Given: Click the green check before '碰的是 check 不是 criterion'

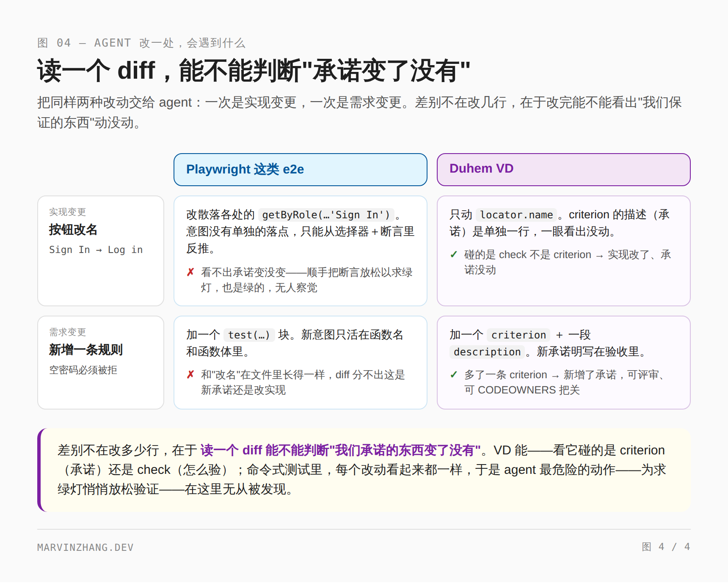Looking at the screenshot, I should (454, 255).
